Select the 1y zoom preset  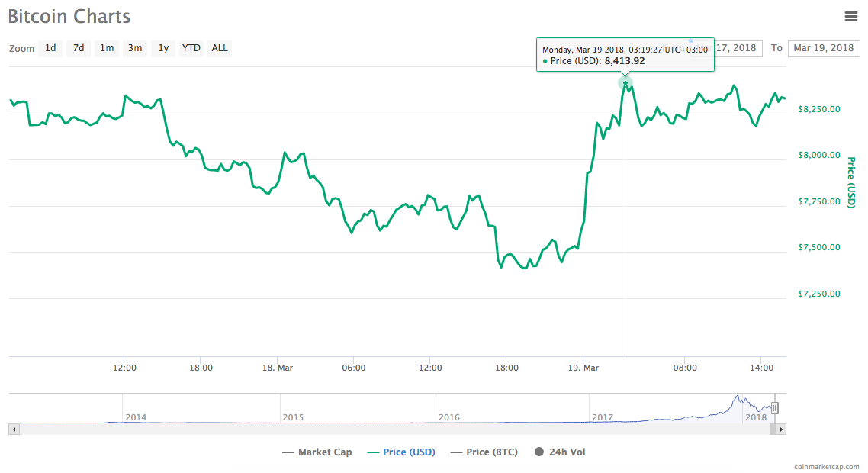[x=162, y=48]
